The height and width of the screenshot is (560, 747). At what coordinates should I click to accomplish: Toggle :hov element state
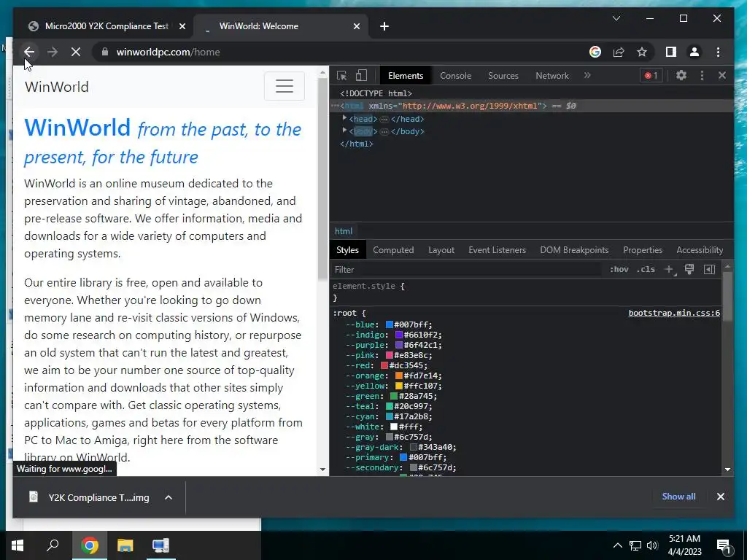619,270
